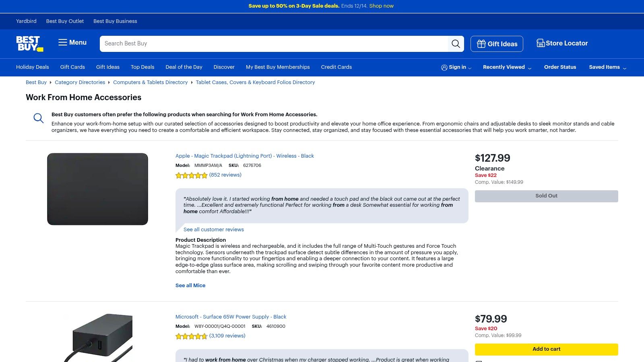Open the hamburger Menu icon
Image resolution: width=644 pixels, height=362 pixels.
pyautogui.click(x=63, y=42)
